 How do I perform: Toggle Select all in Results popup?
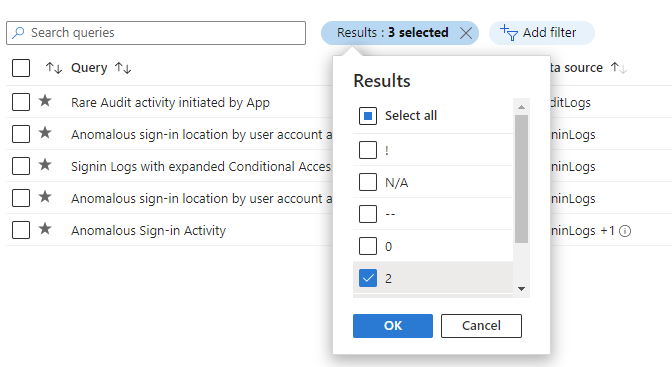pos(368,116)
